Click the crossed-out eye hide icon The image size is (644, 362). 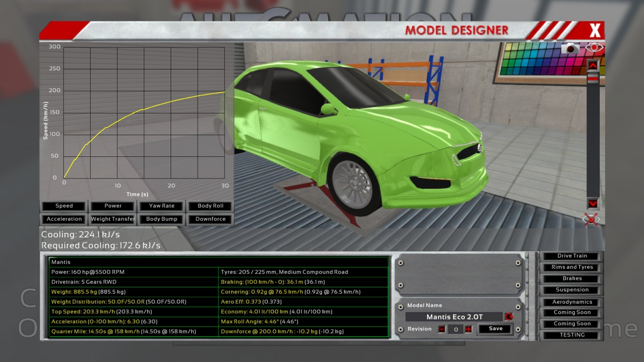point(591,219)
